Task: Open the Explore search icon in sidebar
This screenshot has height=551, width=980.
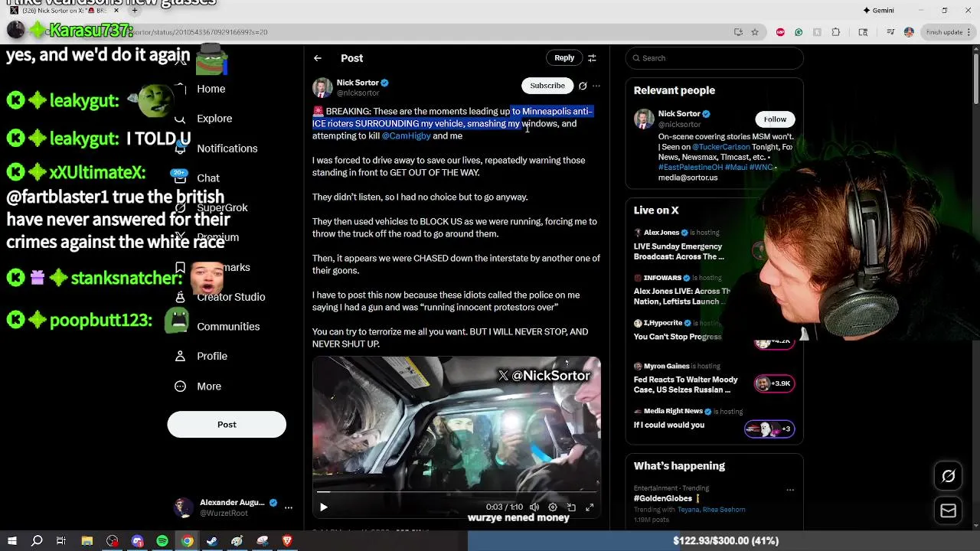Action: click(x=180, y=119)
